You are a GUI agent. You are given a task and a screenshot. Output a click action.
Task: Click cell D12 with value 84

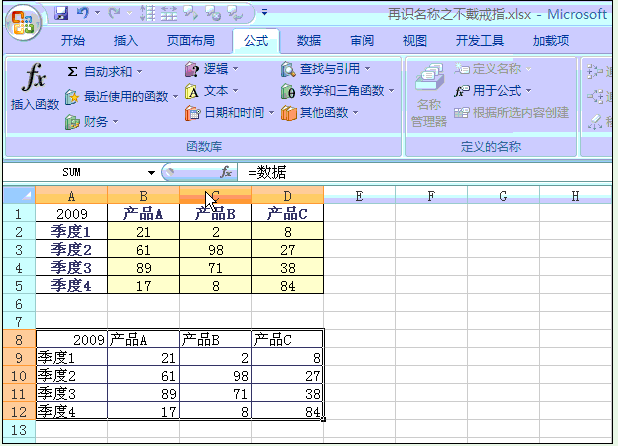pyautogui.click(x=287, y=412)
